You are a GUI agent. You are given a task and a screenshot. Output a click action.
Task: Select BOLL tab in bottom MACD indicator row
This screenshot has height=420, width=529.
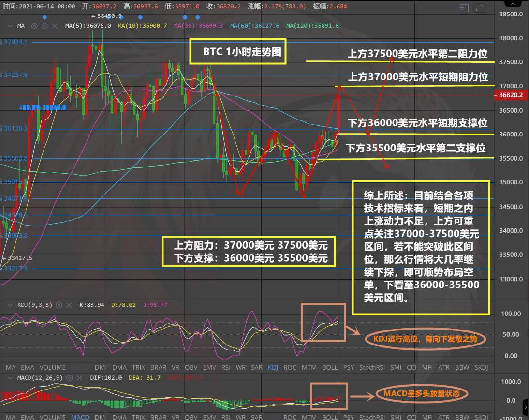tap(330, 417)
